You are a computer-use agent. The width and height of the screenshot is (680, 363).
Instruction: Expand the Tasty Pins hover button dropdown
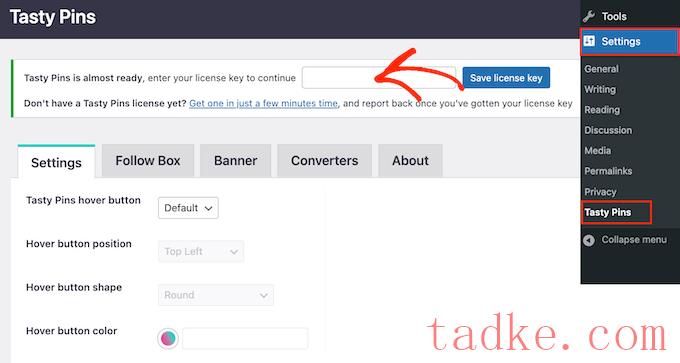pos(188,208)
